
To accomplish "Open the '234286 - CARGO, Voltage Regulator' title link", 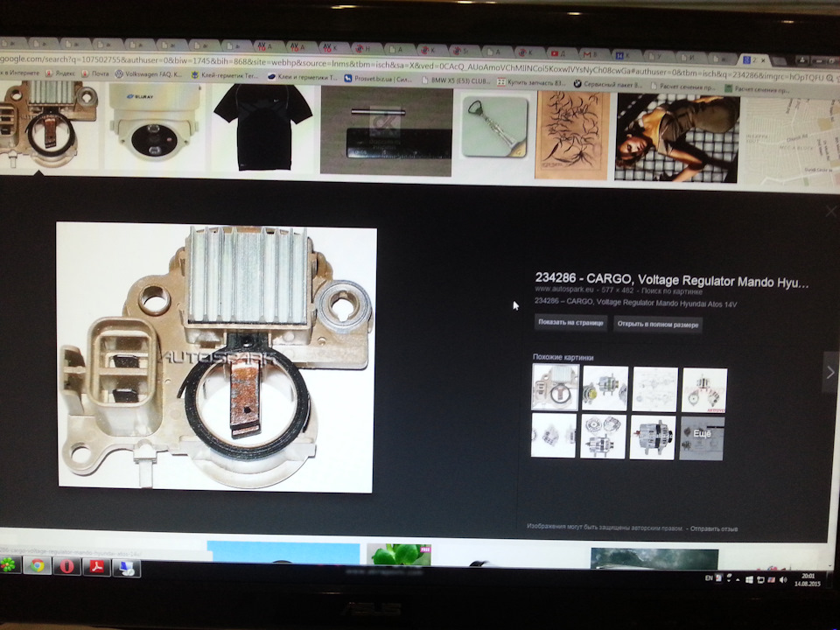I will [672, 280].
